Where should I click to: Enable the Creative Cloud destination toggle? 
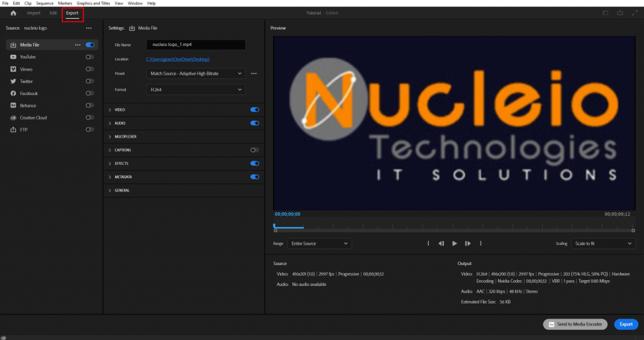(x=89, y=118)
